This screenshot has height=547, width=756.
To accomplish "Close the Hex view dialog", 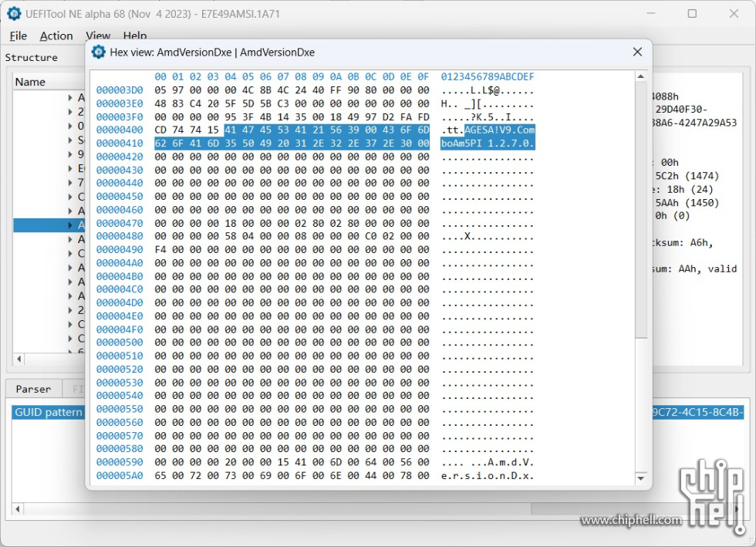I will pos(637,52).
